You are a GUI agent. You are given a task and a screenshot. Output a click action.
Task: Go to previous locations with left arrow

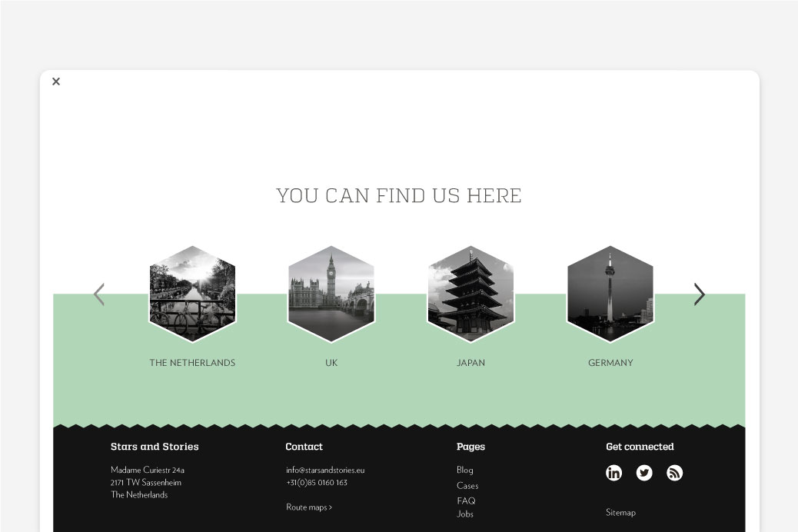pyautogui.click(x=98, y=294)
